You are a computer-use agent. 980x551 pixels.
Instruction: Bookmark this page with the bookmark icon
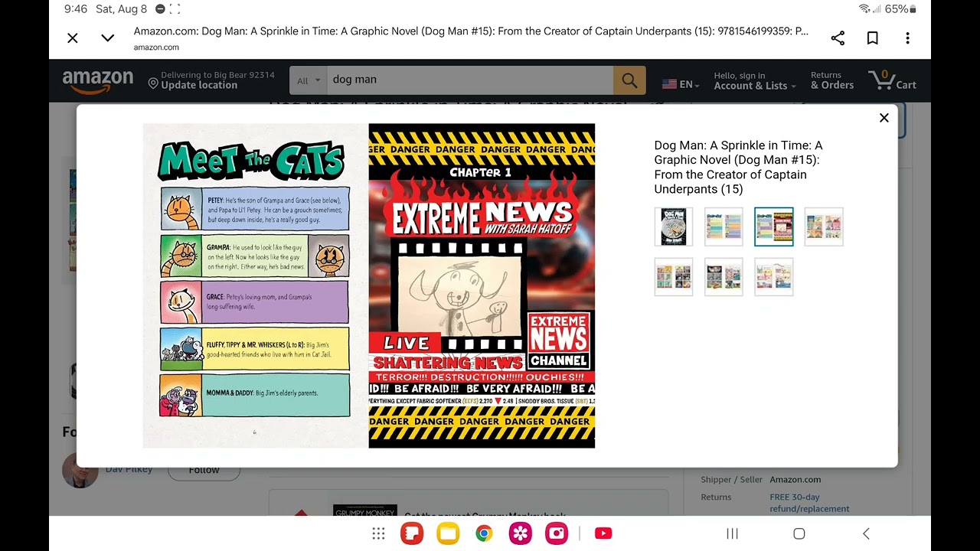pos(872,38)
